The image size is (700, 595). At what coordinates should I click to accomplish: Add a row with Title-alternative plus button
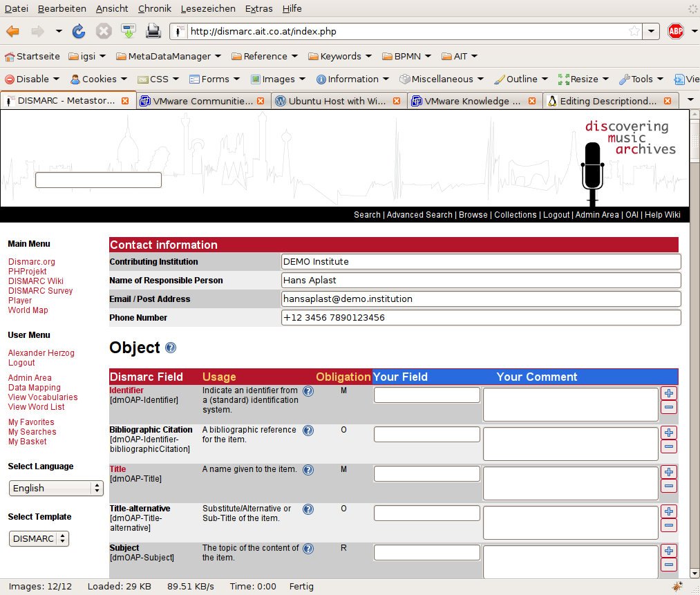[669, 511]
